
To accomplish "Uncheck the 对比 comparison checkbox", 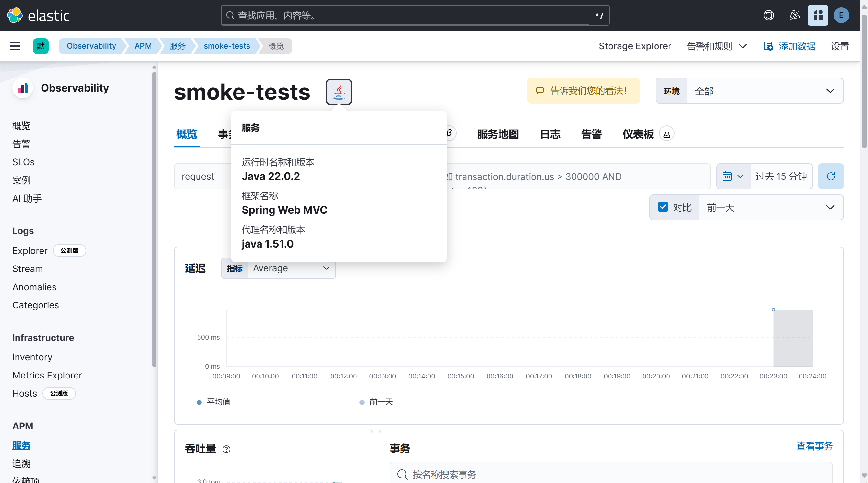I will click(662, 207).
